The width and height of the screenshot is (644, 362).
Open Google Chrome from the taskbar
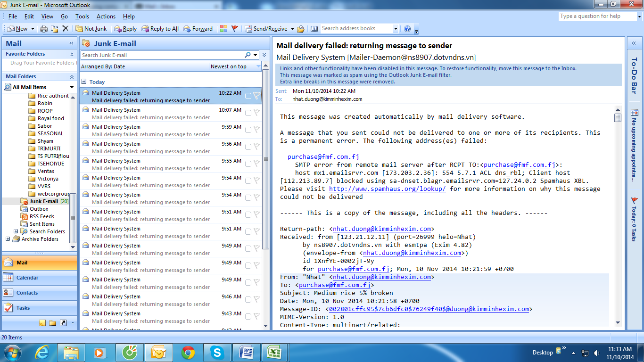(188, 352)
